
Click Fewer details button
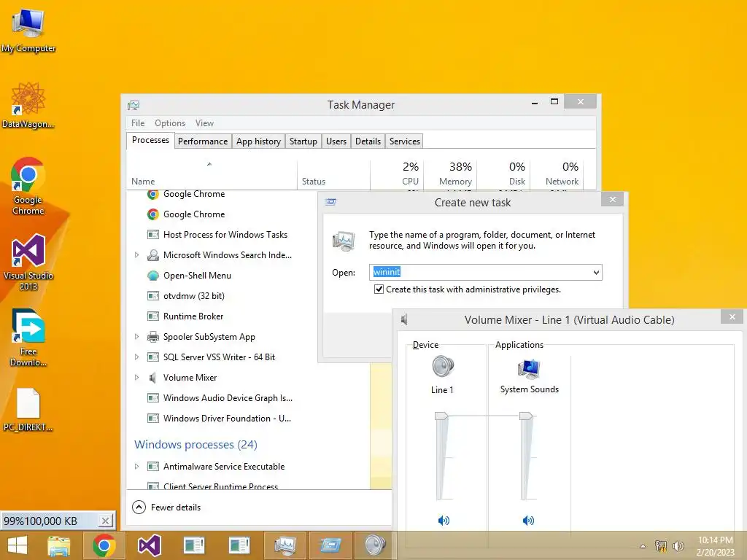click(166, 507)
